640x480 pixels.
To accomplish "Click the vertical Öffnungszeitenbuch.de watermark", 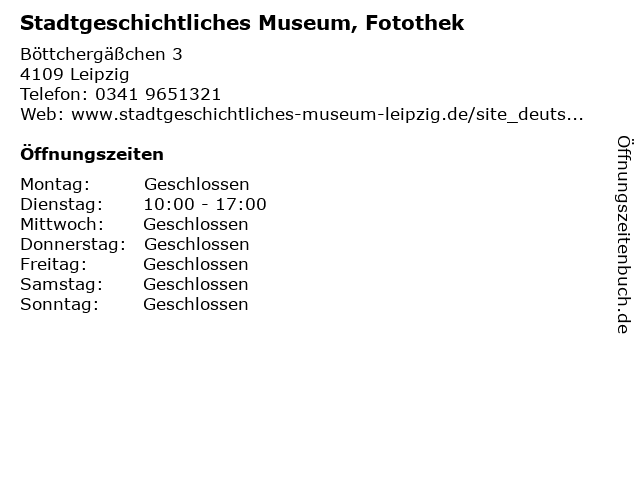I will (625, 235).
